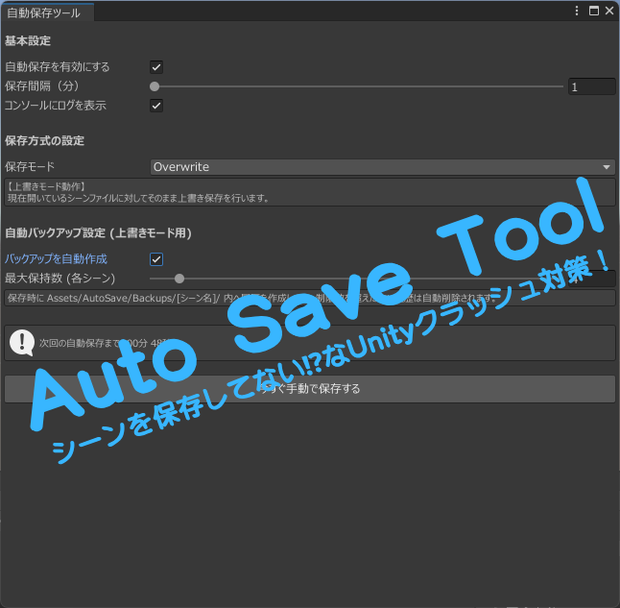Click the バックアップを自動作成 label
This screenshot has width=620, height=608.
[x=56, y=259]
